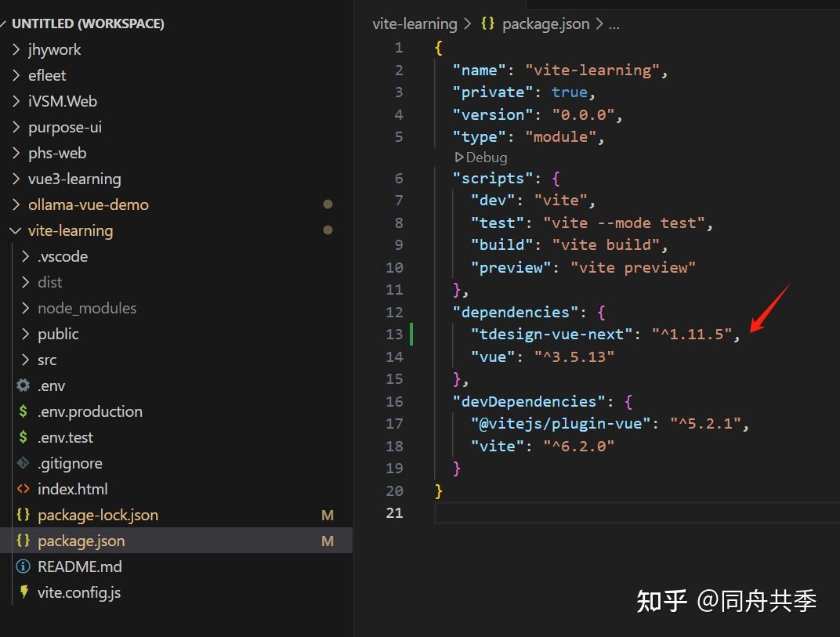Select the .env.production file icon
The height and width of the screenshot is (637, 840).
tap(24, 411)
